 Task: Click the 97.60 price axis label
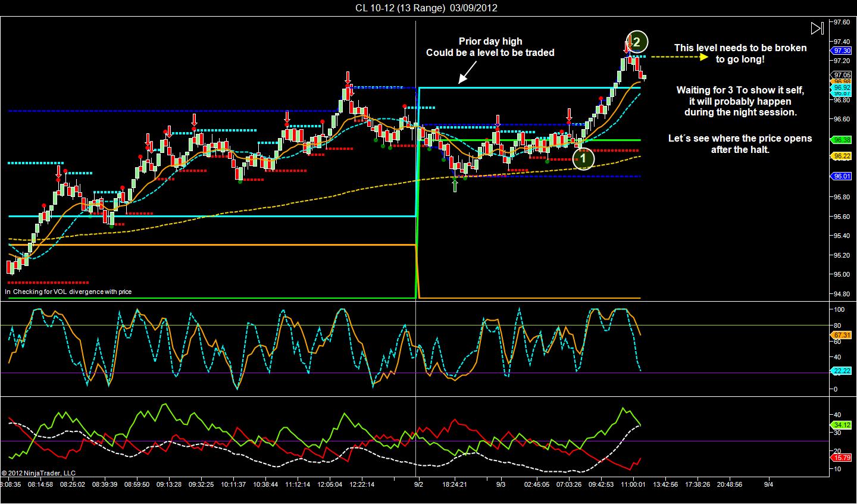coord(842,22)
